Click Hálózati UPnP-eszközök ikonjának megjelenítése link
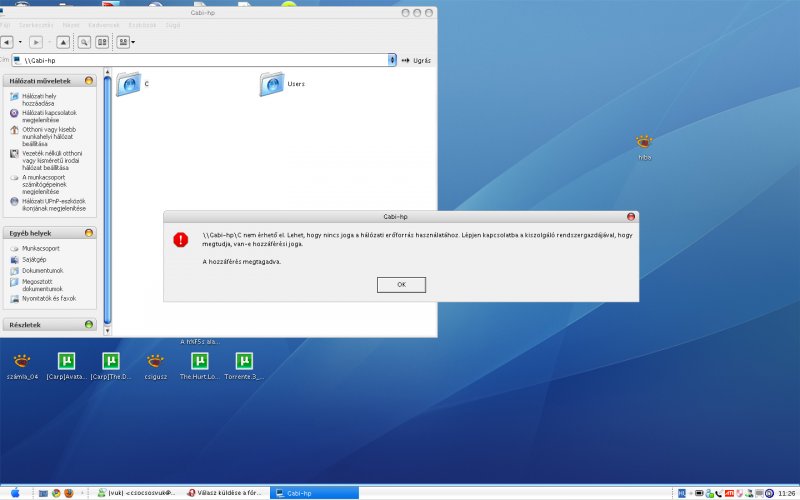This screenshot has height=500, width=800. pos(54,205)
